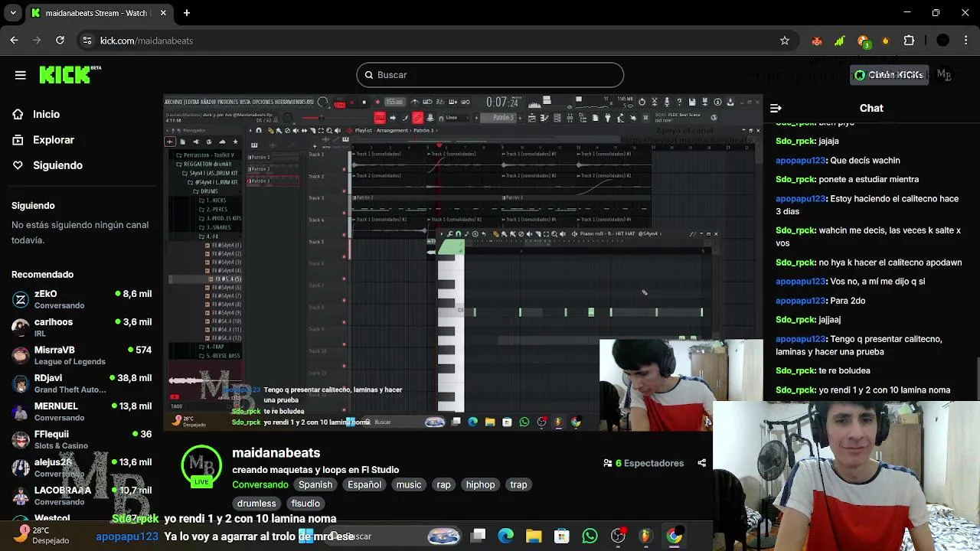Screen dimensions: 980x551
Task: Go back in browser history
Action: click(15, 41)
